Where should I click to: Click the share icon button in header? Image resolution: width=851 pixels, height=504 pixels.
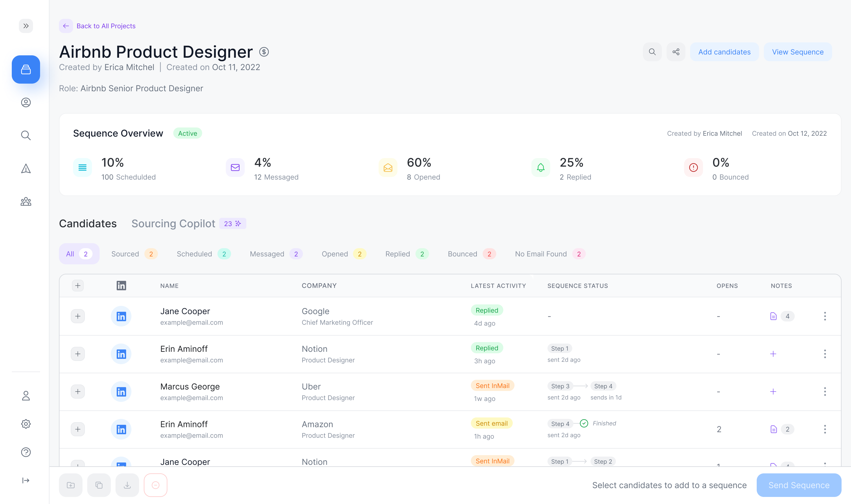click(676, 52)
